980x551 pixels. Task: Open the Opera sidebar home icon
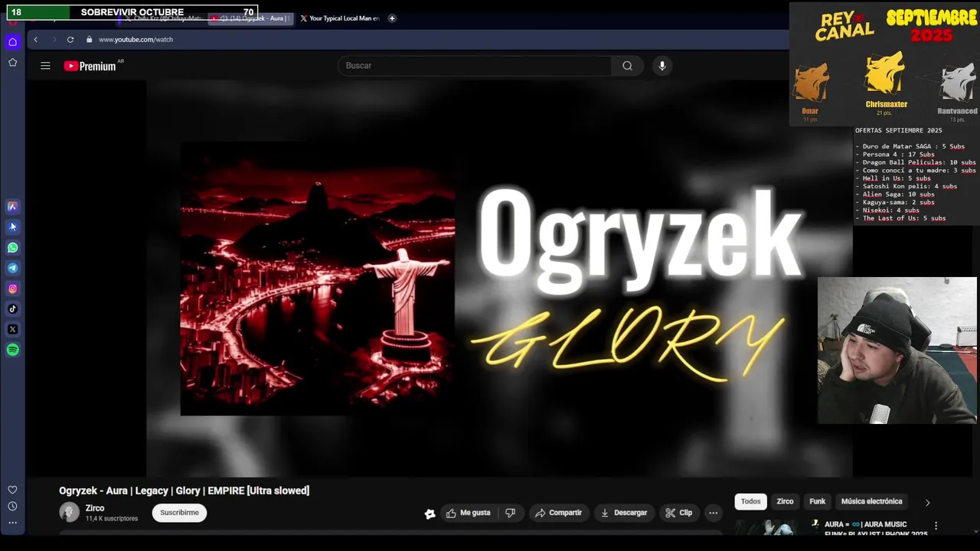coord(12,42)
